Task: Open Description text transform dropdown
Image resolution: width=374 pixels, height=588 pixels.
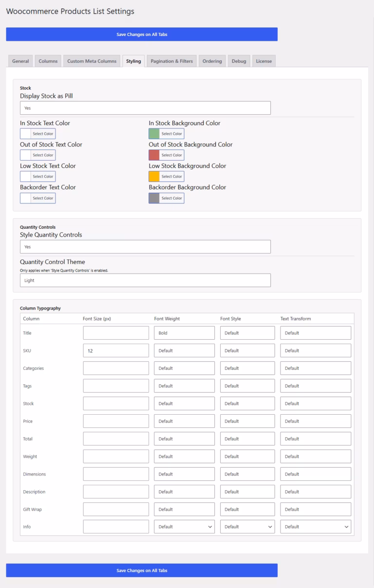Action: tap(316, 492)
